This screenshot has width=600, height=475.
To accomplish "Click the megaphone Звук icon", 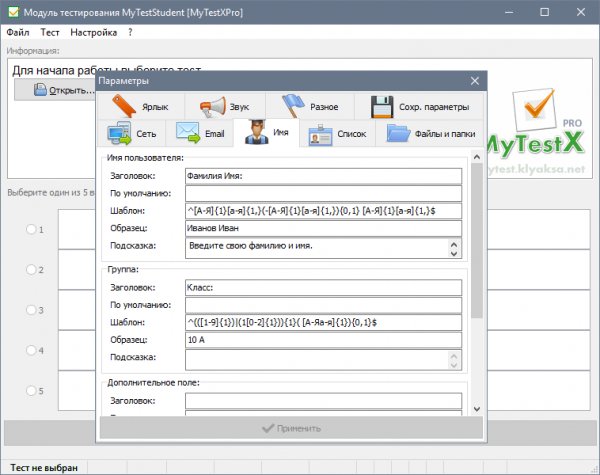I will pos(213,107).
